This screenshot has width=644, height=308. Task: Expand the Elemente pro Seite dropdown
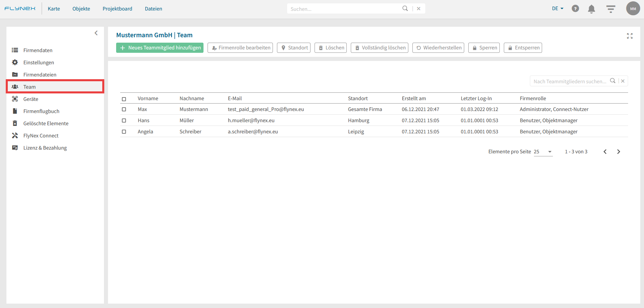click(x=543, y=152)
